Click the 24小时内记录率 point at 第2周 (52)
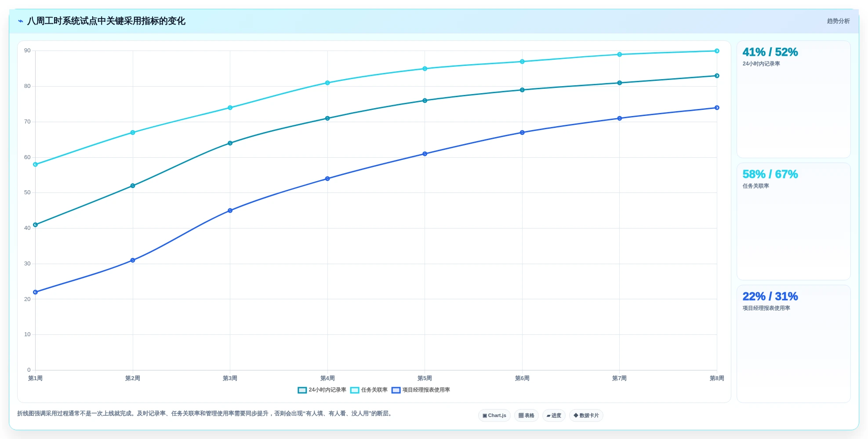The width and height of the screenshot is (868, 439). (133, 185)
